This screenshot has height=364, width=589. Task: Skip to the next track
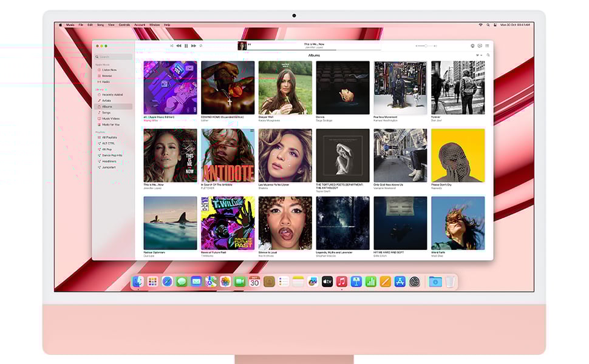(x=194, y=45)
